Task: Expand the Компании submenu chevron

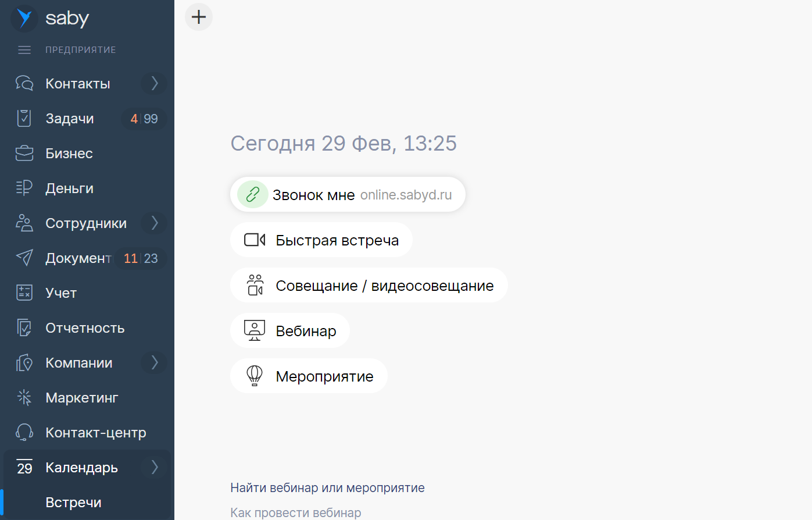Action: click(154, 362)
